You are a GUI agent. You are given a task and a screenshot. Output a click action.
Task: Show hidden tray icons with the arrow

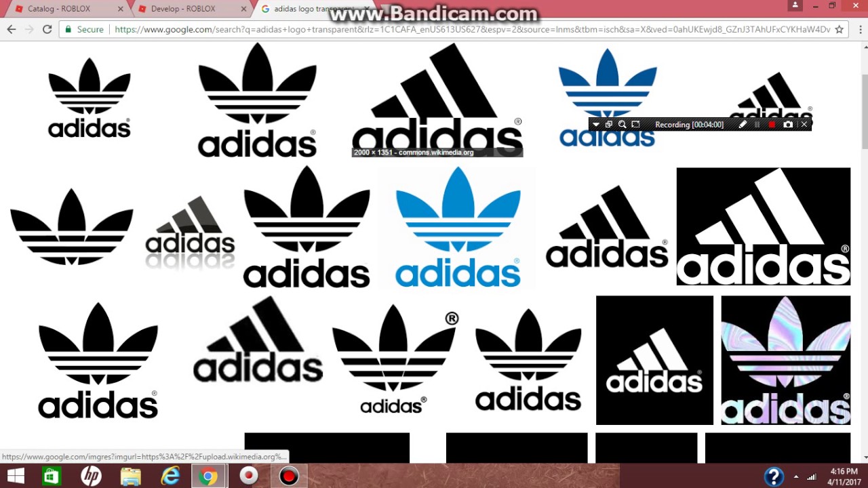tap(795, 476)
